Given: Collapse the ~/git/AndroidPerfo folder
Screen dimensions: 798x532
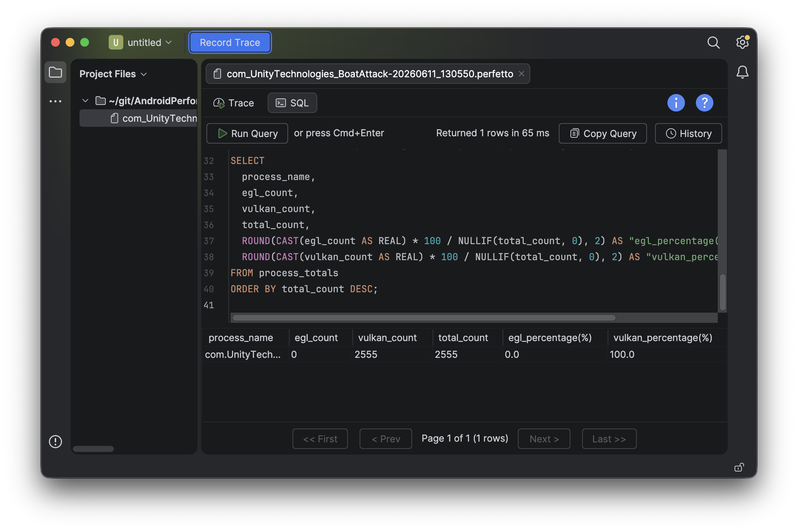Looking at the screenshot, I should click(x=85, y=101).
